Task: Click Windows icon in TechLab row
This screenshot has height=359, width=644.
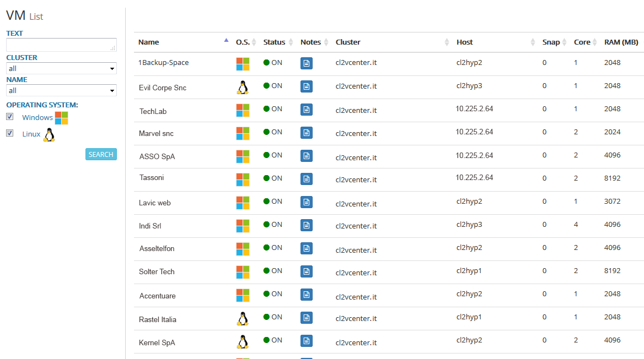Action: [x=243, y=110]
